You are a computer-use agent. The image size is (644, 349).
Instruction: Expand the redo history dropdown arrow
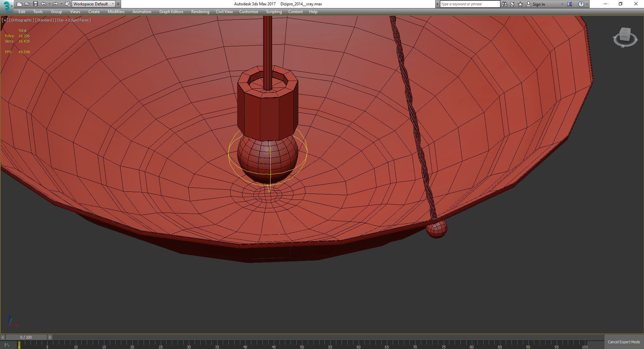click(x=61, y=4)
